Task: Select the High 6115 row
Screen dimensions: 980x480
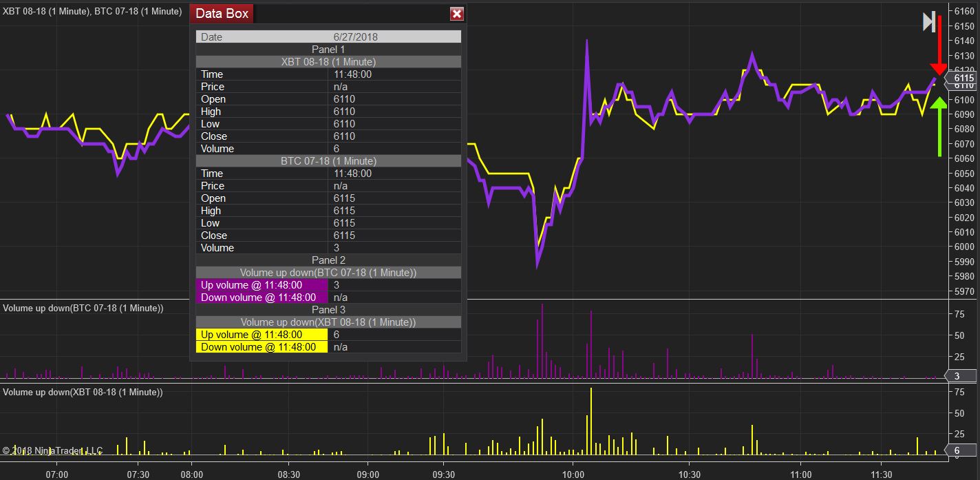Action: pyautogui.click(x=328, y=211)
